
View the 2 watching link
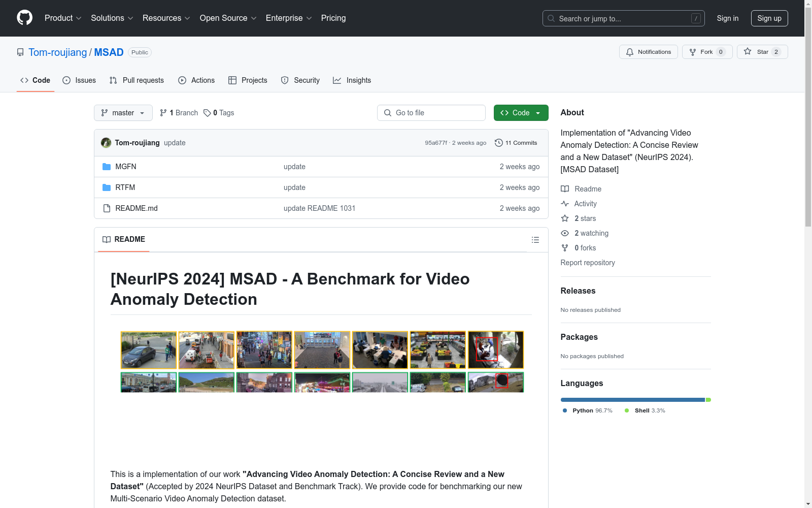pos(585,233)
